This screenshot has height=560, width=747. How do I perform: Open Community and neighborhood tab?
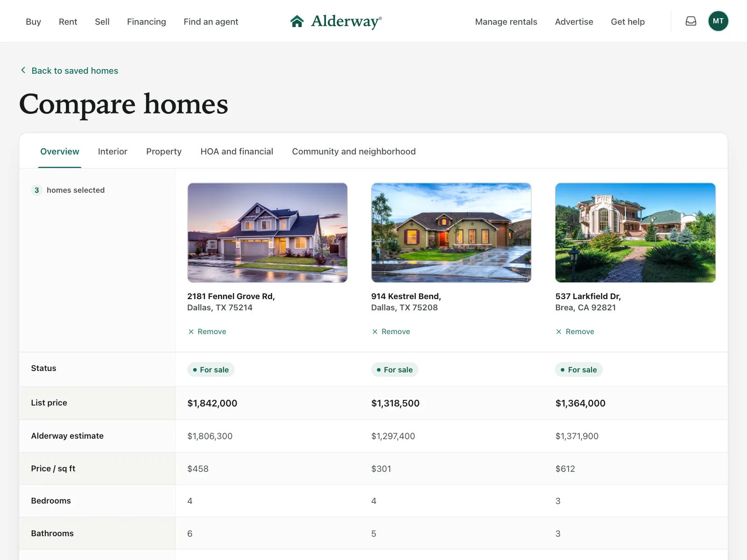[354, 151]
